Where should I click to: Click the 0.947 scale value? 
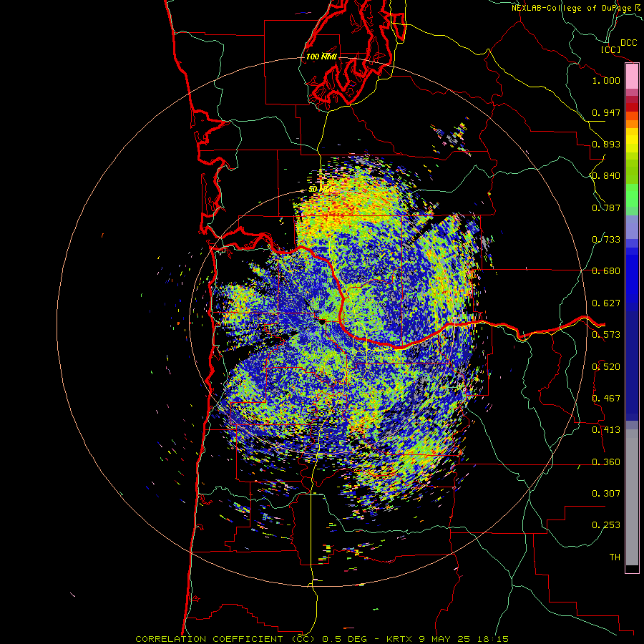tap(606, 112)
